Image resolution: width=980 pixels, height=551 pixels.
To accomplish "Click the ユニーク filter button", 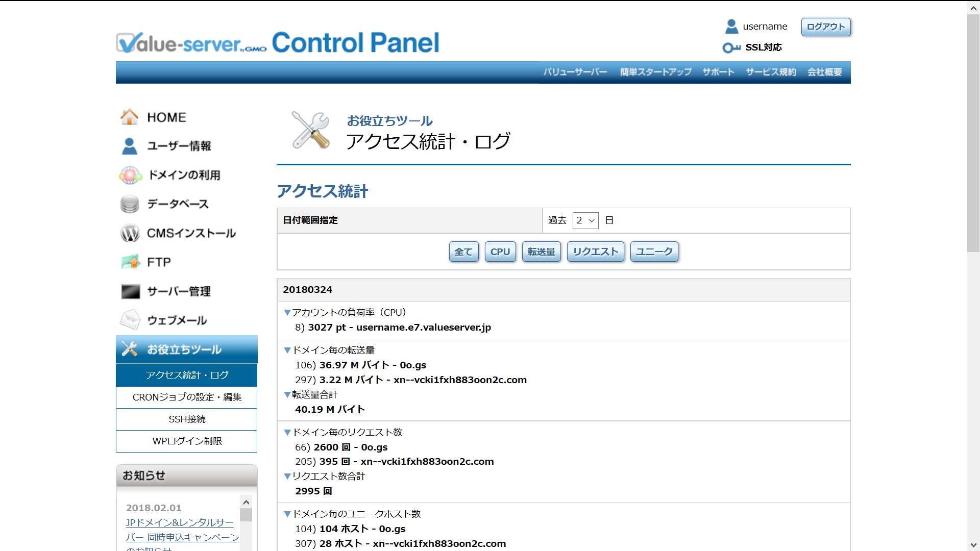I will click(654, 252).
